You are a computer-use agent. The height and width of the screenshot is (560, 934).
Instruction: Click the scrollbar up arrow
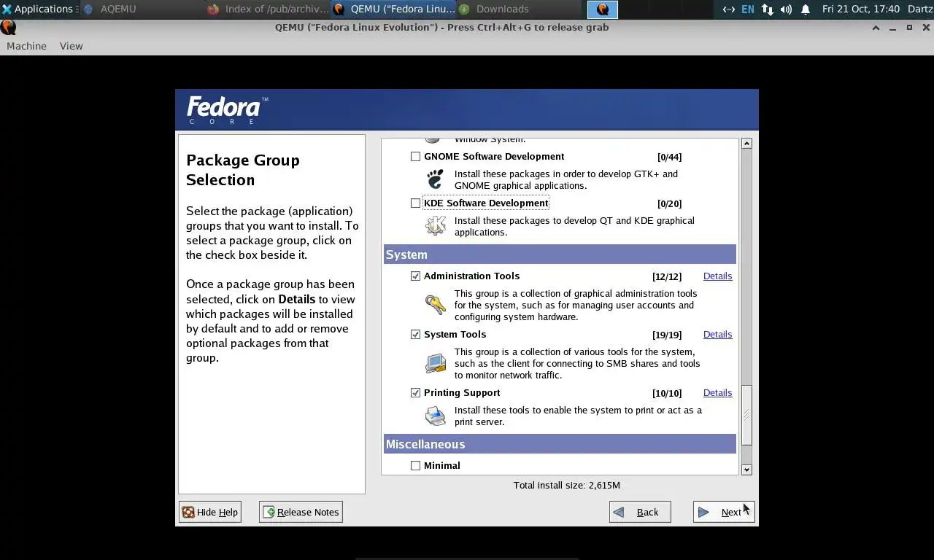pos(746,143)
